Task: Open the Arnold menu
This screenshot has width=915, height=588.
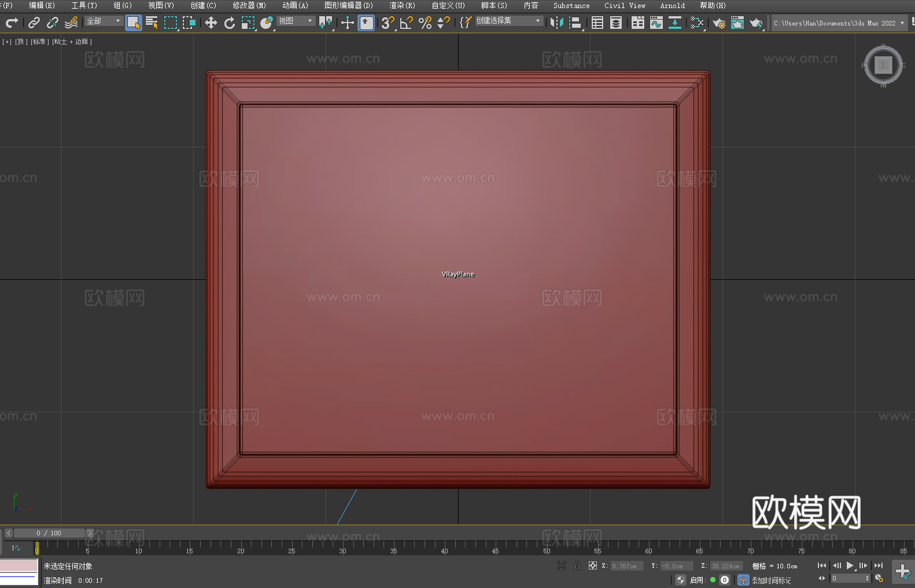Action: coord(673,5)
